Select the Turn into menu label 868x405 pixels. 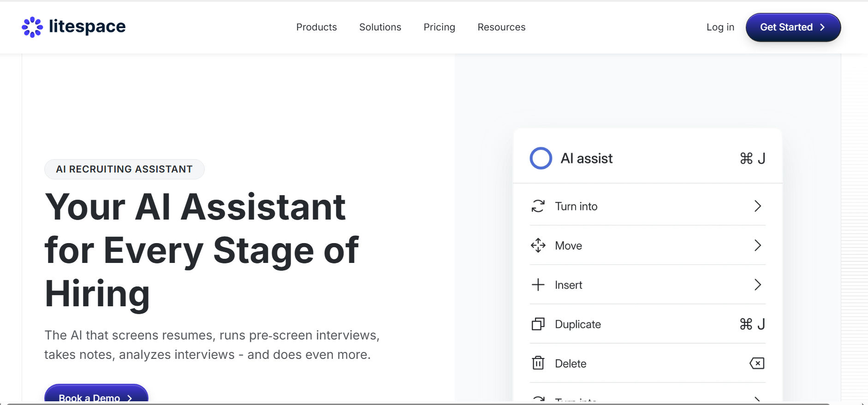point(576,207)
